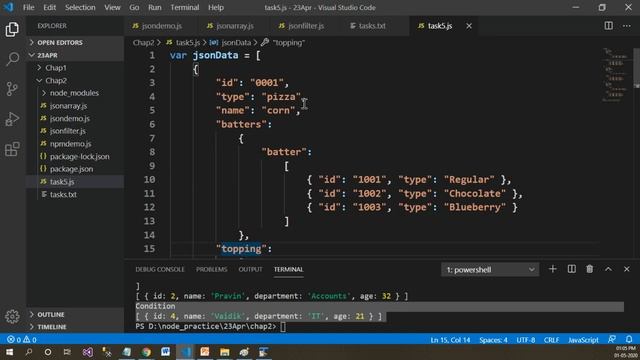Split the editor to the right

[609, 26]
